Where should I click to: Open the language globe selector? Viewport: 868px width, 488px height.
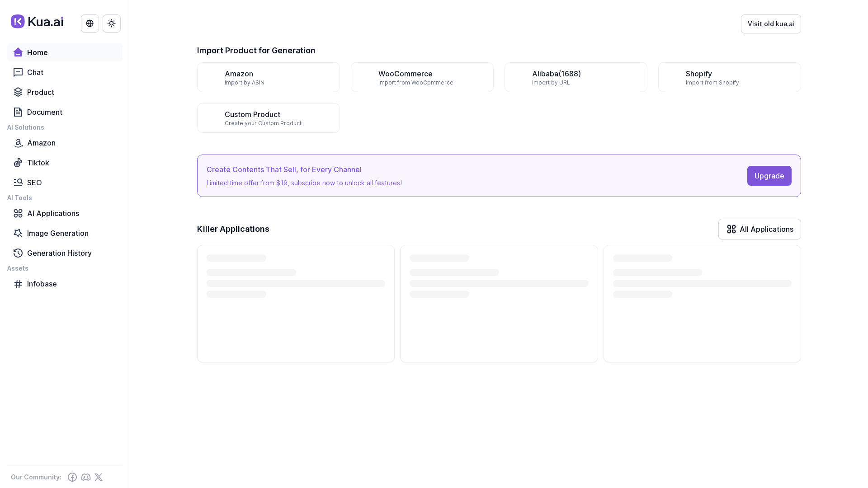(90, 23)
